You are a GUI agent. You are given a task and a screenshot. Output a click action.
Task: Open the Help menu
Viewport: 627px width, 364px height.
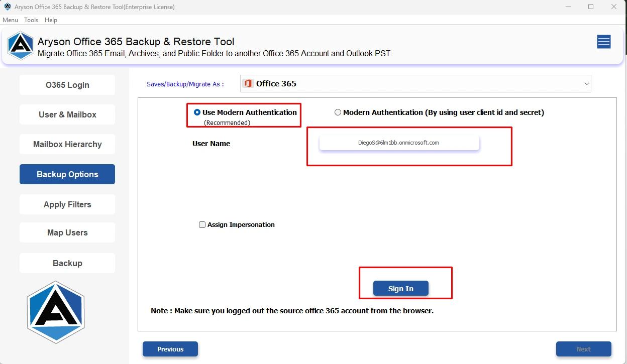[x=51, y=20]
